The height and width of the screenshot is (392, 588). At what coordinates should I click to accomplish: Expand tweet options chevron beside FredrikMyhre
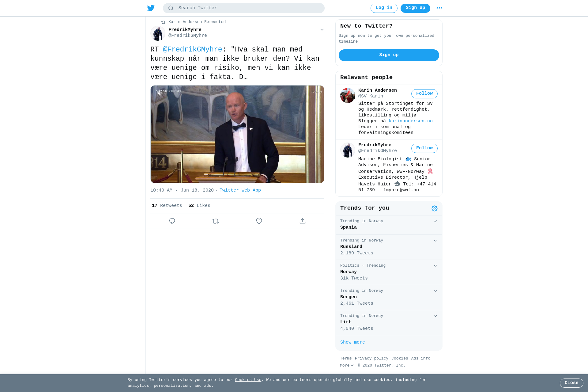click(322, 30)
